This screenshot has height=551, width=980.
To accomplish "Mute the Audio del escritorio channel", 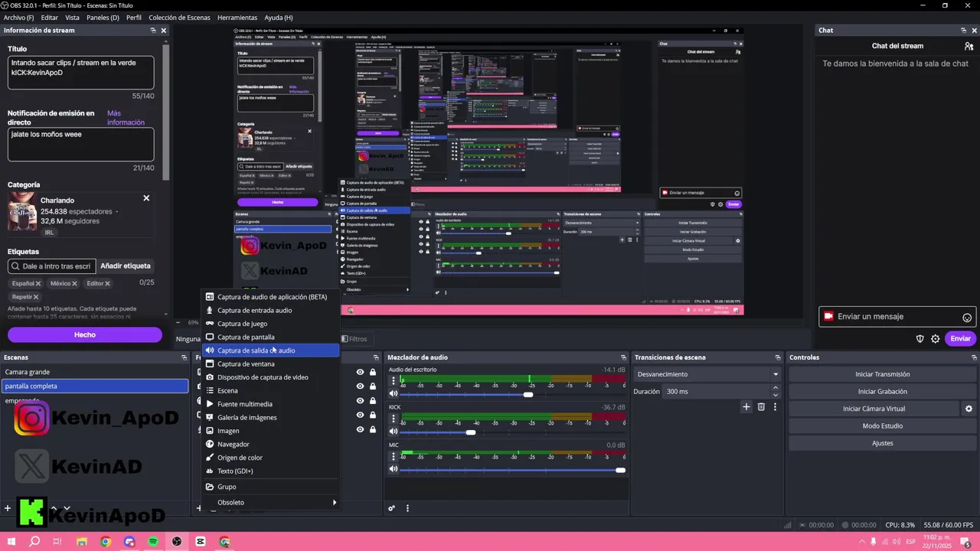I will pos(394,394).
